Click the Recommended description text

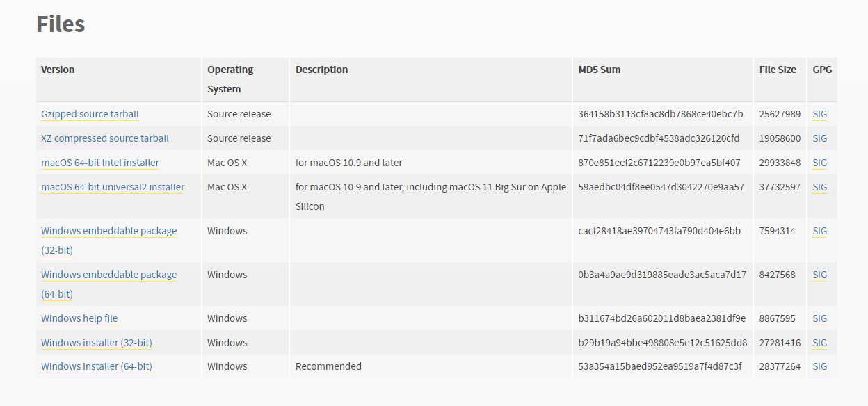(328, 366)
